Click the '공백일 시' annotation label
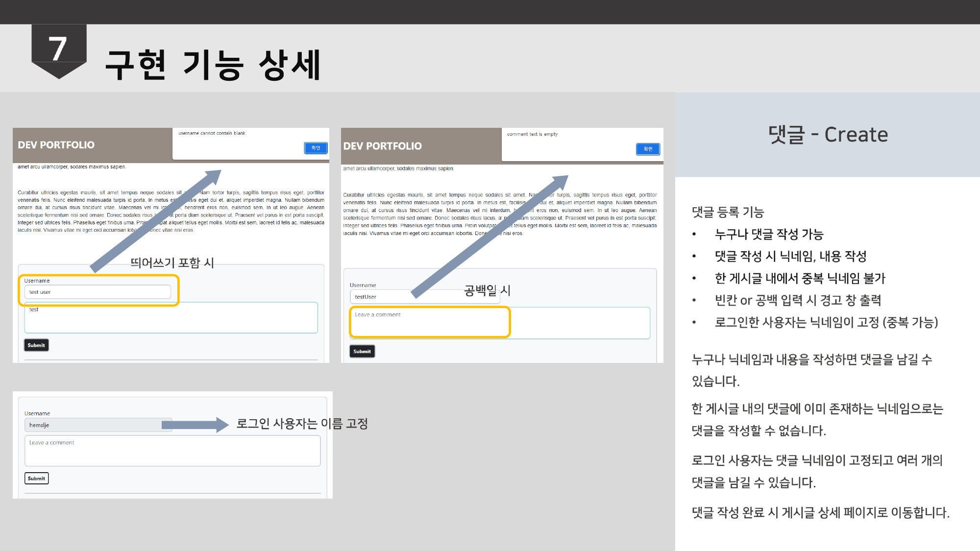980x551 pixels. pyautogui.click(x=487, y=291)
